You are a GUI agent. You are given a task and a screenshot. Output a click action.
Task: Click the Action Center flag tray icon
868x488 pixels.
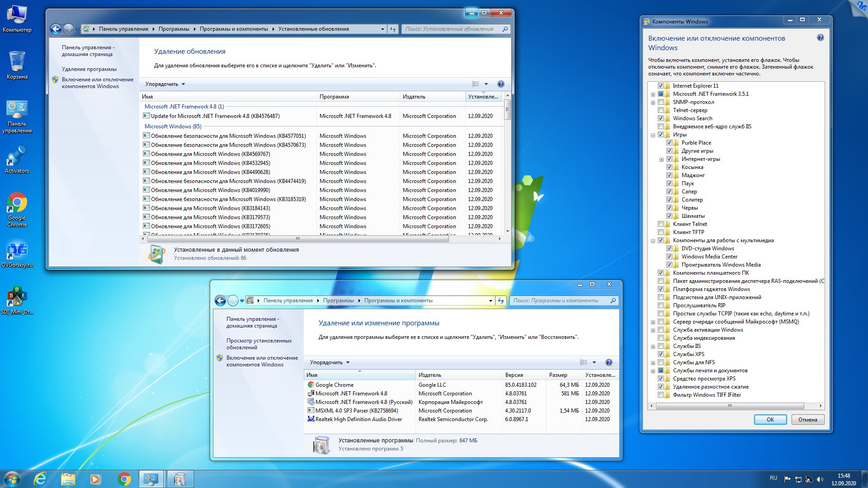click(787, 479)
